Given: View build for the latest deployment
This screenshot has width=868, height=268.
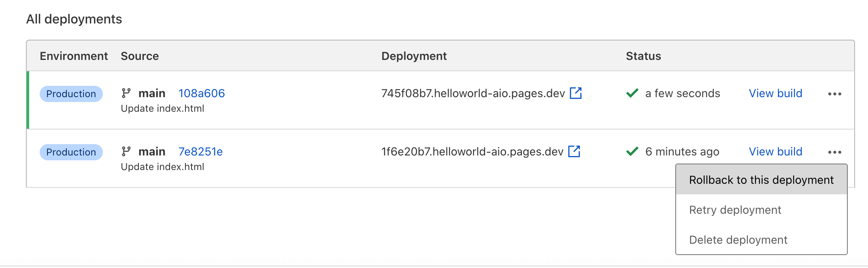Looking at the screenshot, I should [x=775, y=94].
